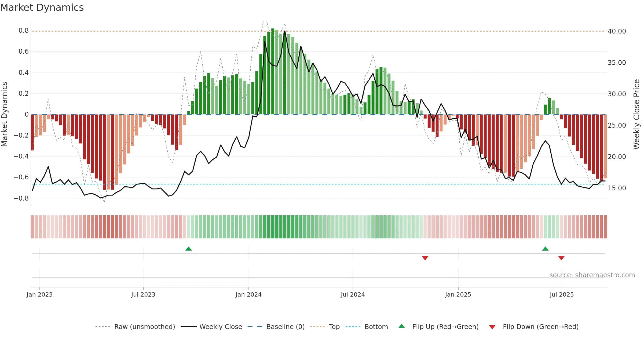Click the −0.8 left axis tick
This screenshot has height=362, width=644.
click(21, 198)
